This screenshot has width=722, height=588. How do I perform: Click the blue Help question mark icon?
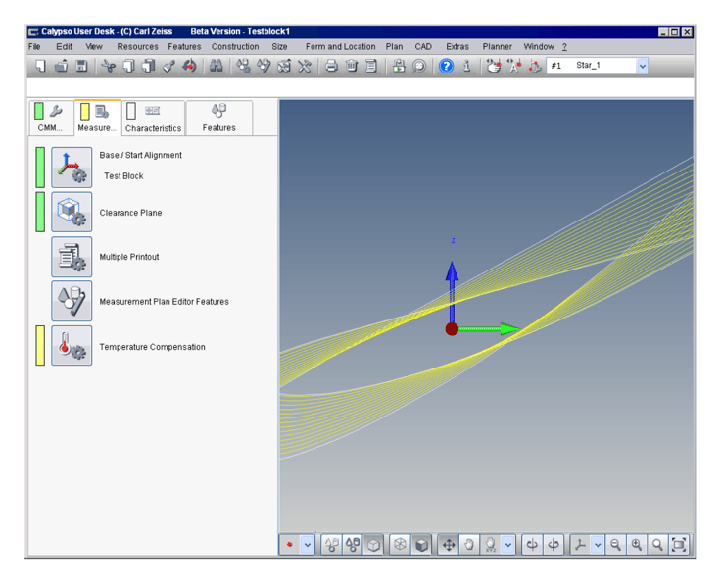coord(446,66)
